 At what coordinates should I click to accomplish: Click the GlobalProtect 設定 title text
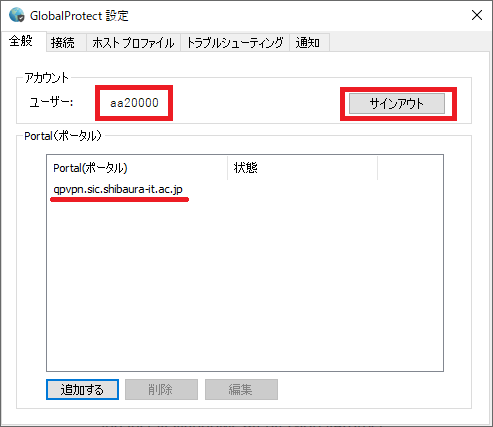[79, 16]
